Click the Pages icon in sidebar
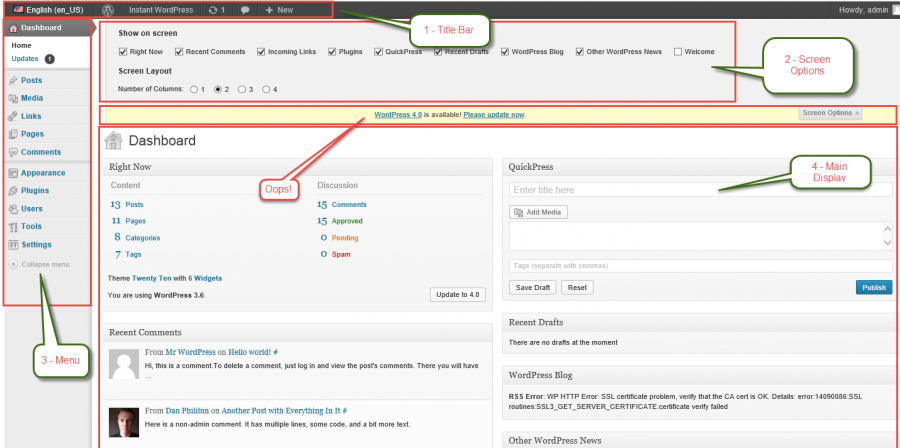900x448 pixels. 13,134
